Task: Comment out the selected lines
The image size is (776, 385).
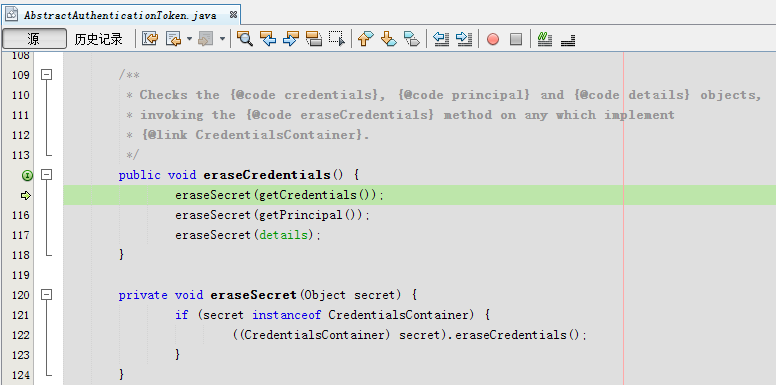Action: pyautogui.click(x=545, y=39)
